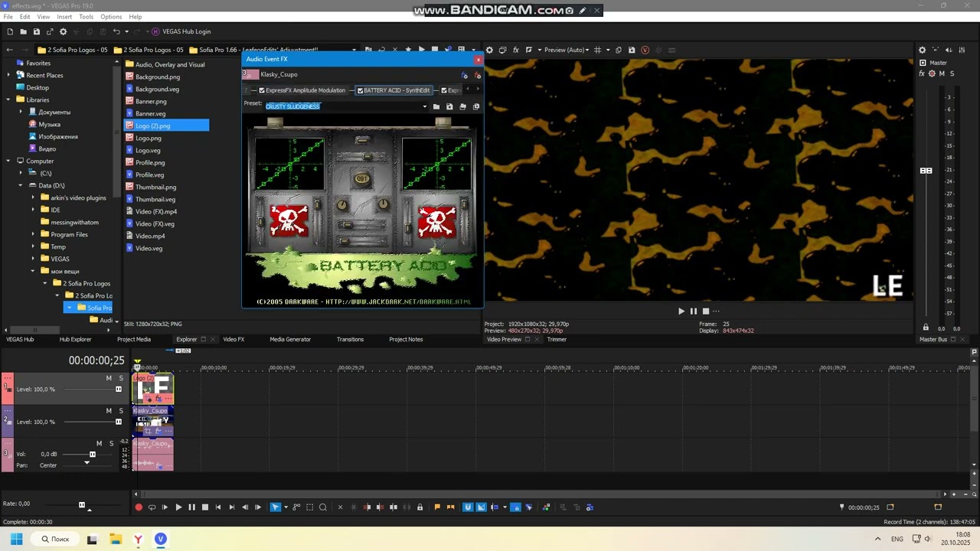Open Windows Start menu
The height and width of the screenshot is (551, 980).
pyautogui.click(x=16, y=539)
